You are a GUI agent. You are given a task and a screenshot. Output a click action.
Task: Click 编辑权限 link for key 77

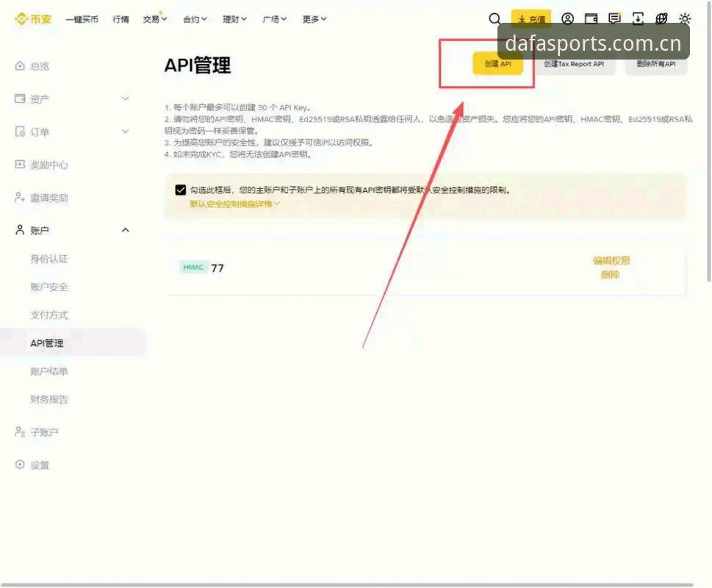tap(611, 260)
